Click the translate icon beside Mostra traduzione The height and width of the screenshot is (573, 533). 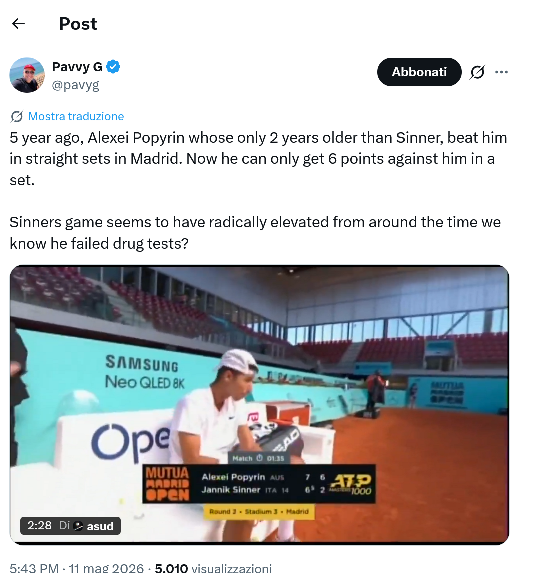[x=16, y=117]
